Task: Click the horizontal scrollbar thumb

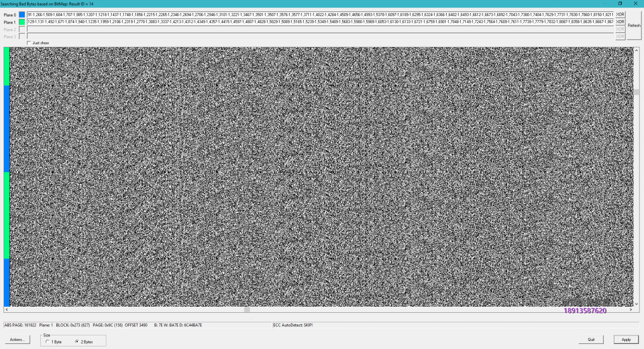Action: click(x=247, y=310)
